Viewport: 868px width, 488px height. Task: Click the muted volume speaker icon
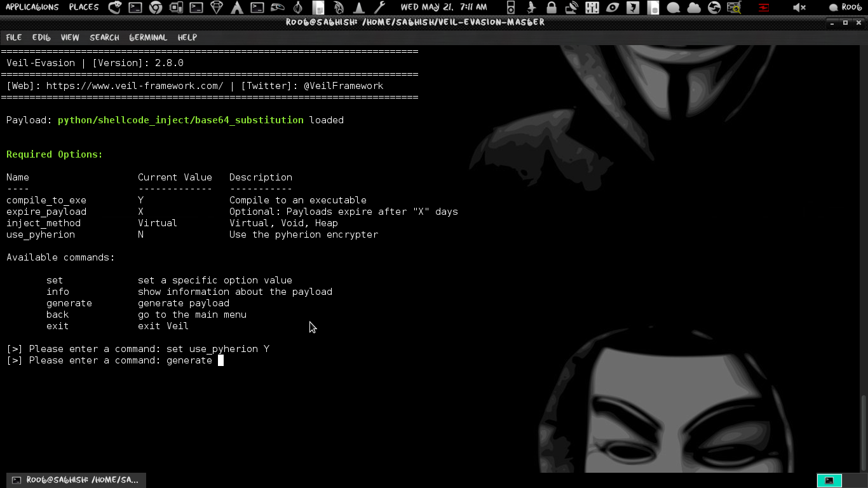(799, 8)
